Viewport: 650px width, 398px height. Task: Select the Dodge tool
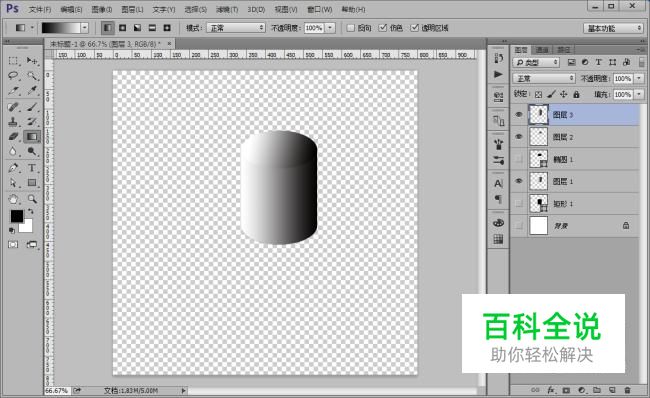(32, 151)
